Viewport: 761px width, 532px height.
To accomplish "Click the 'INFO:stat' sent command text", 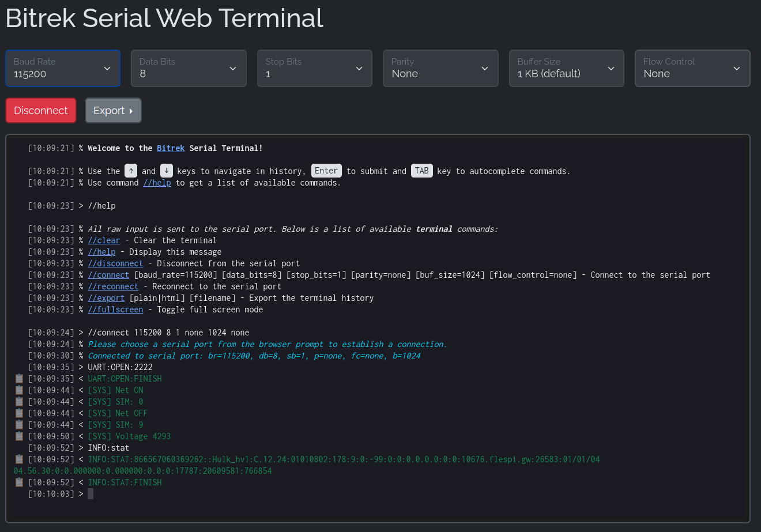I will point(108,448).
